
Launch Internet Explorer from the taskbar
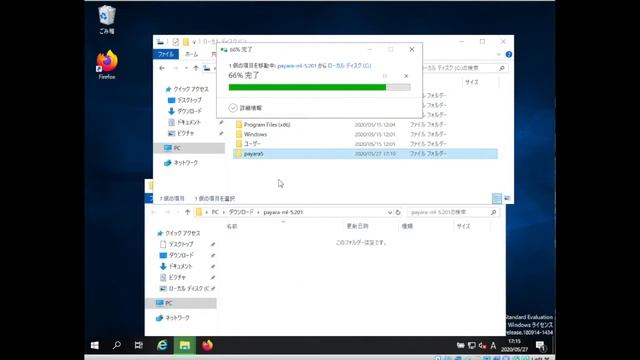[162, 345]
